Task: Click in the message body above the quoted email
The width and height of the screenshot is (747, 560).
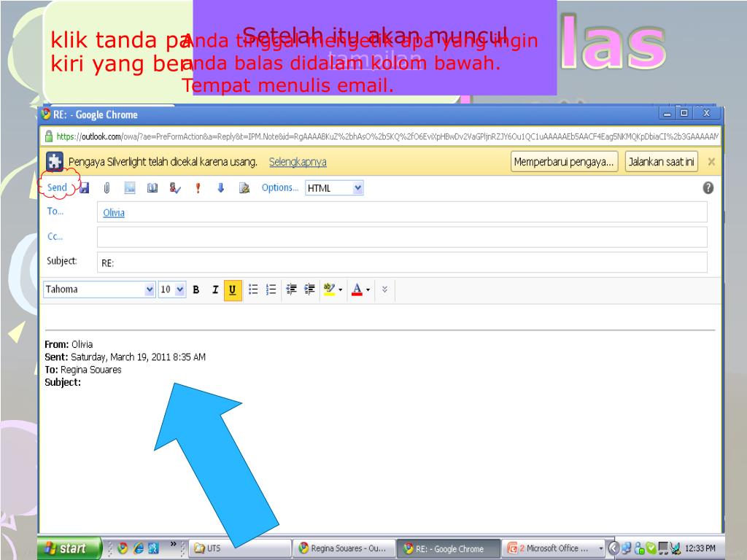Action: click(379, 316)
